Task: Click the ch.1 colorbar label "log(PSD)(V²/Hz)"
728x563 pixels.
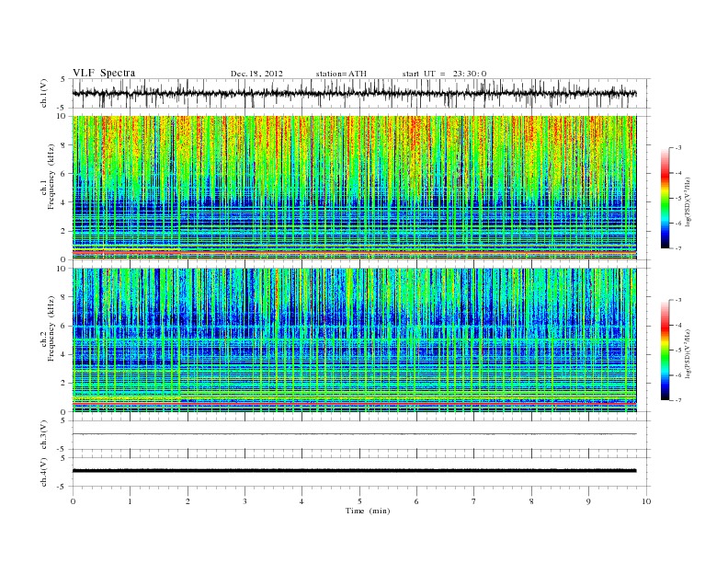Action: pos(688,201)
